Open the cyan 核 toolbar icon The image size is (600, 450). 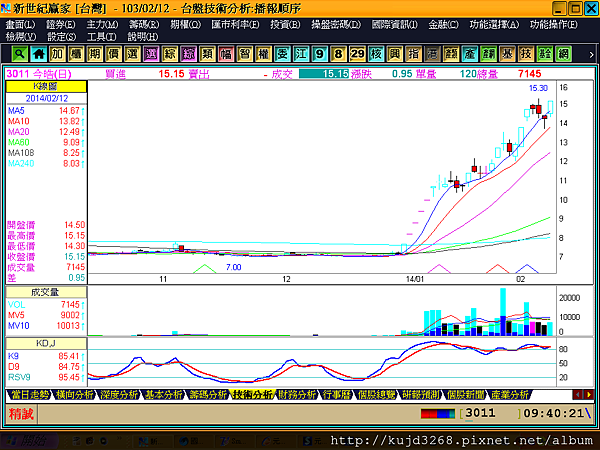point(376,54)
